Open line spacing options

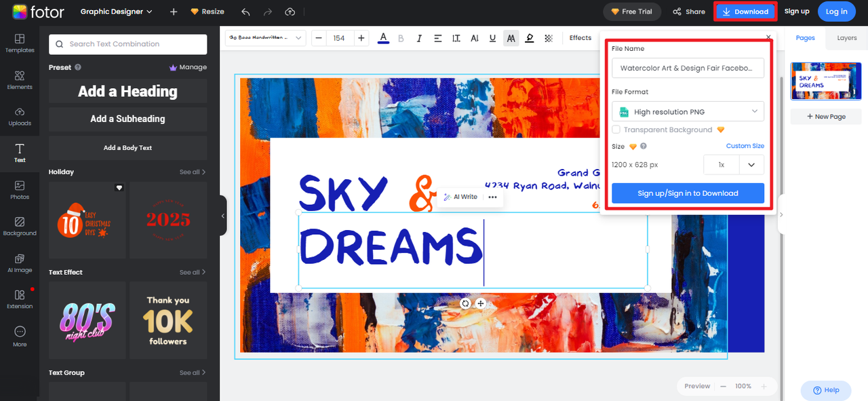point(456,38)
